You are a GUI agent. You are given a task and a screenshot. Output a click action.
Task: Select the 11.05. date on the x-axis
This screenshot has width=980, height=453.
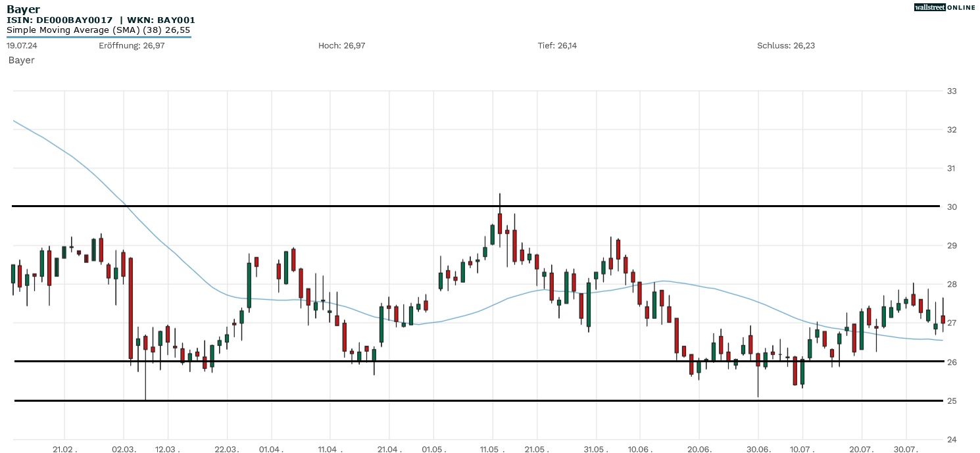(493, 449)
